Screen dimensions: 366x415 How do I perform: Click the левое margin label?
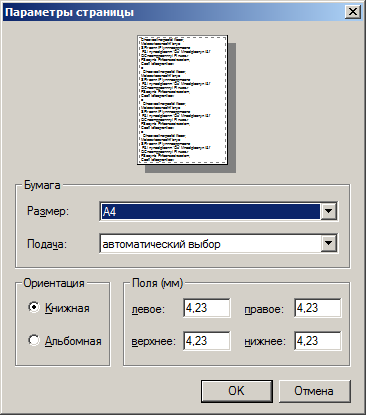click(x=148, y=309)
